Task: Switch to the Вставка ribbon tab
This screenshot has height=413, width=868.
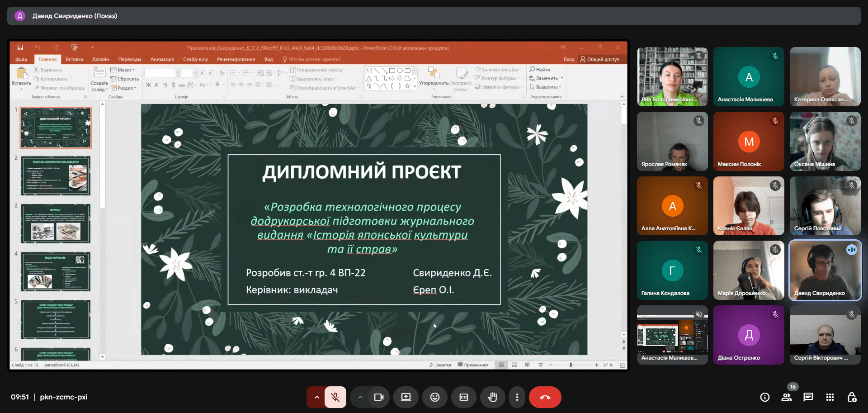Action: pos(74,59)
